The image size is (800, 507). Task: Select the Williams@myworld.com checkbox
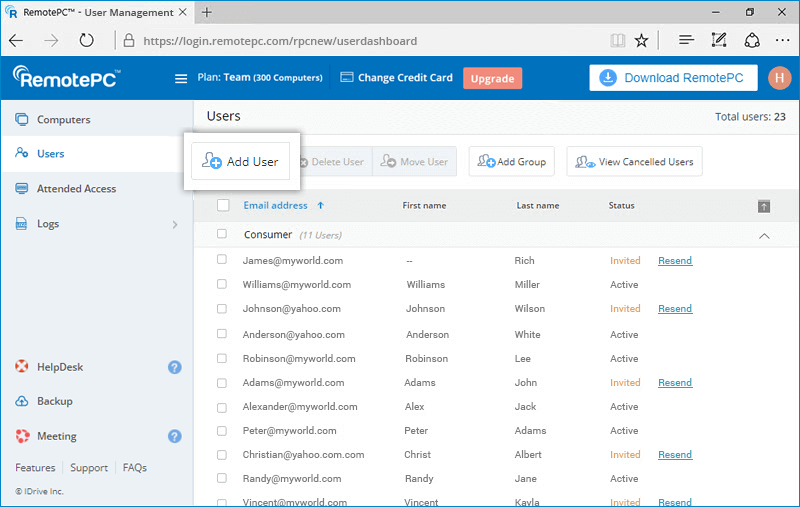221,284
